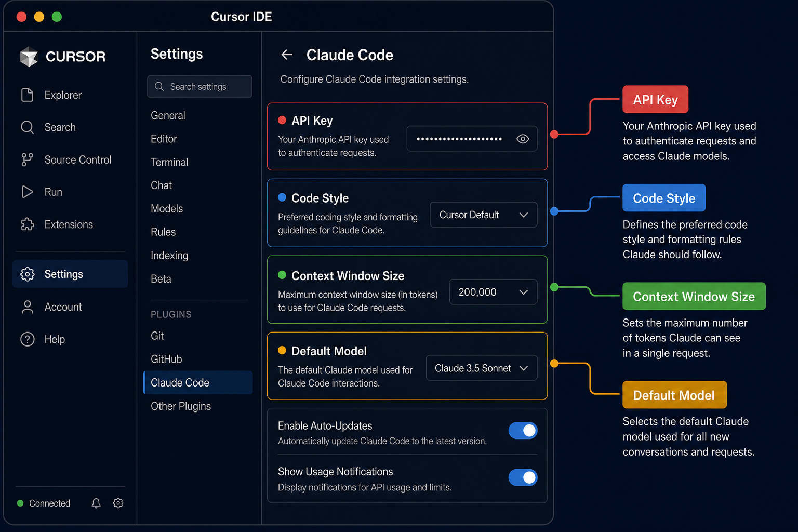Click the Settings gear icon in sidebar
The width and height of the screenshot is (798, 532).
point(27,274)
